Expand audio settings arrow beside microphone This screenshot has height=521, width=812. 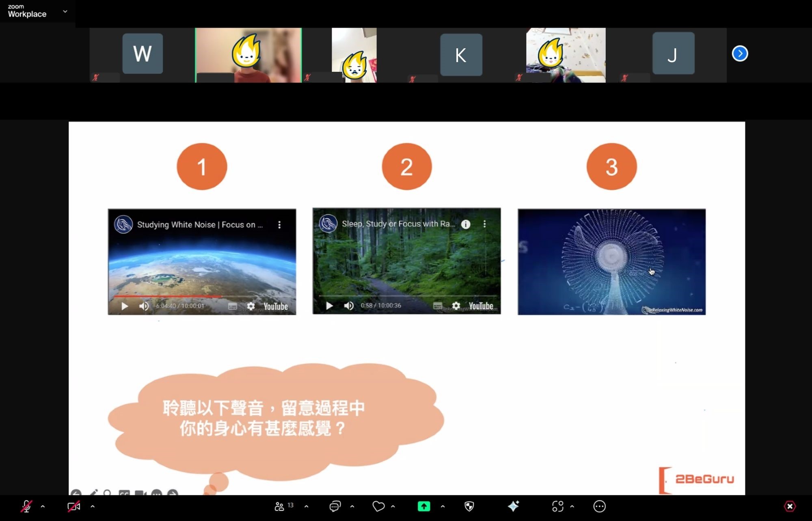pyautogui.click(x=43, y=506)
